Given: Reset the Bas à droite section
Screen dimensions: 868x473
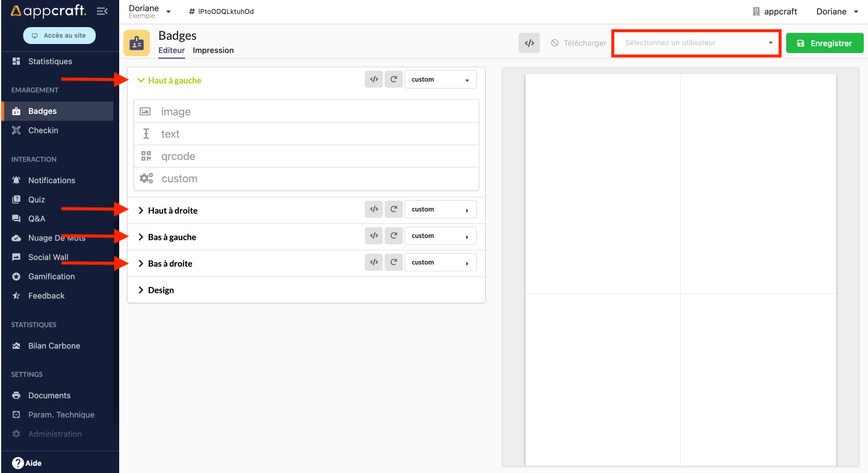Looking at the screenshot, I should coord(394,262).
